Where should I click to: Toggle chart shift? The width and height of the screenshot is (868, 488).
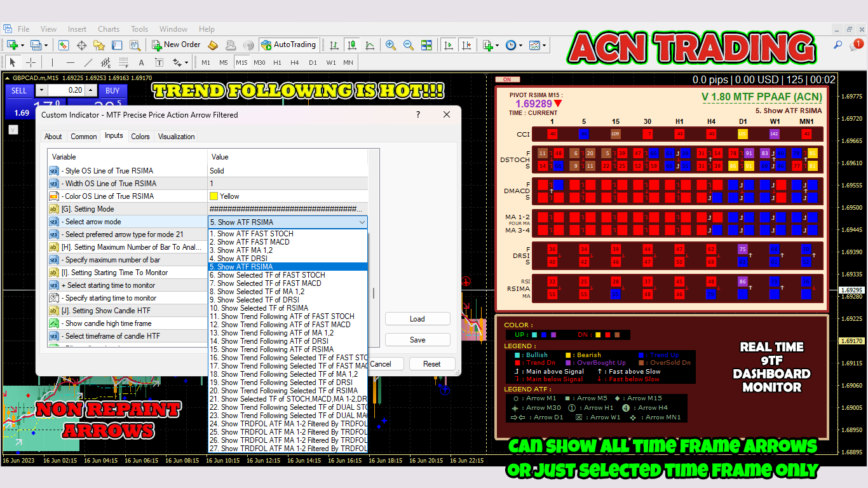click(467, 45)
